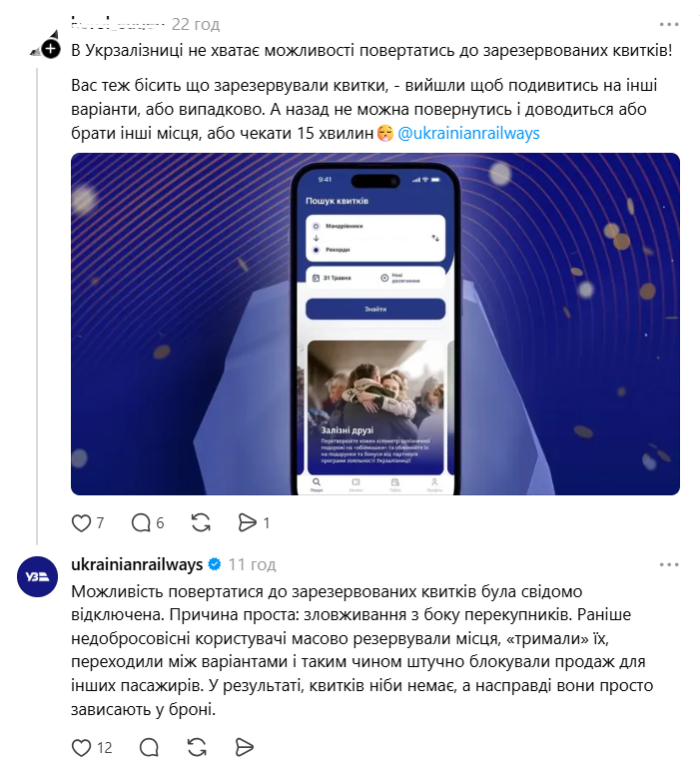Repost the first post about reserved tickets

201,523
